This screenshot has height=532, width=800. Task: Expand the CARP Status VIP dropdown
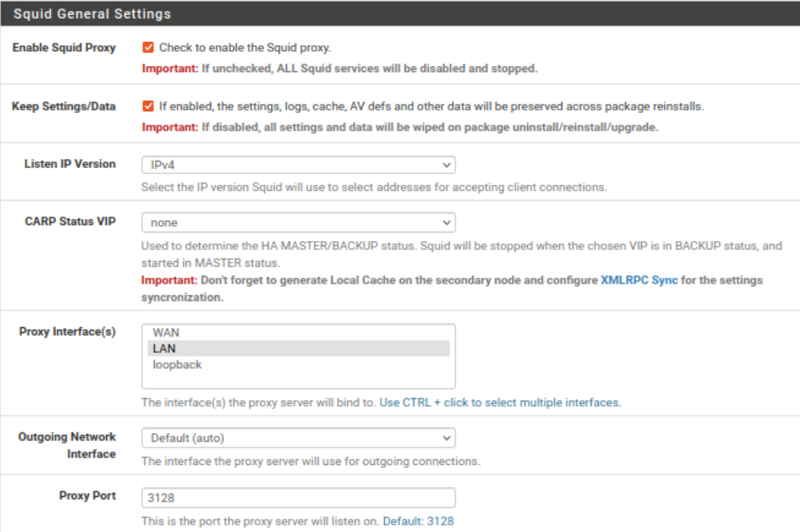point(299,223)
